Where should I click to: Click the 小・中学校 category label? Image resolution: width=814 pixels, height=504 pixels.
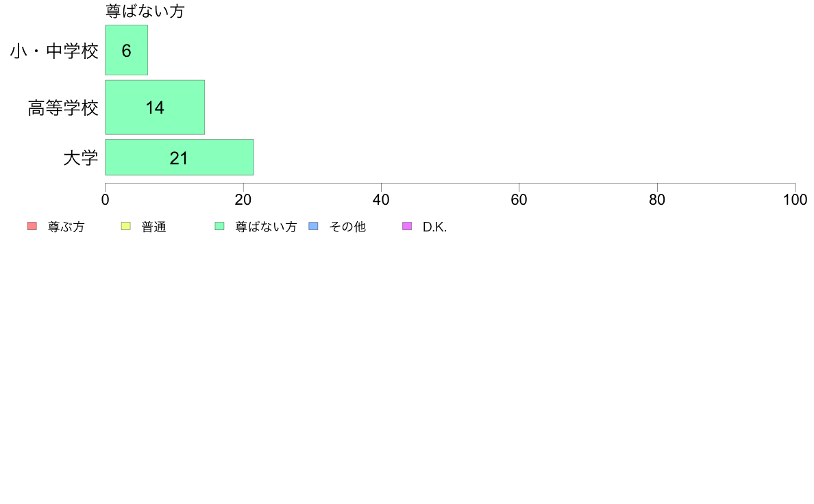54,51
